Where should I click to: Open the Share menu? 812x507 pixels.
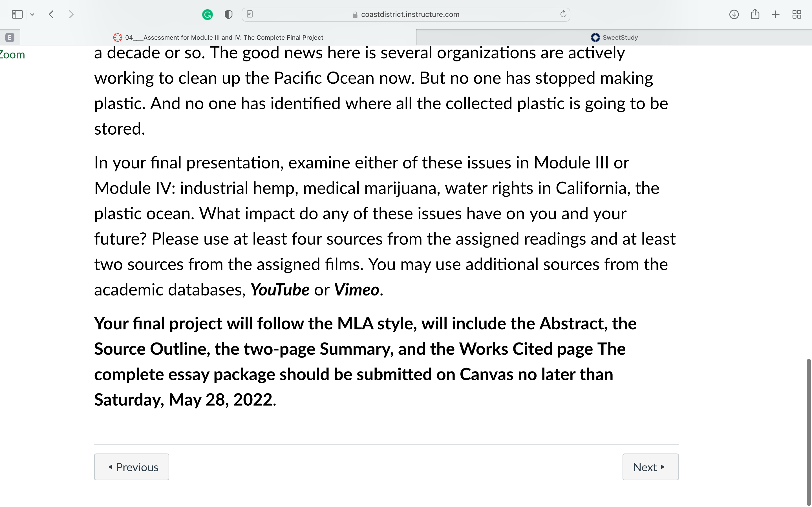click(755, 14)
